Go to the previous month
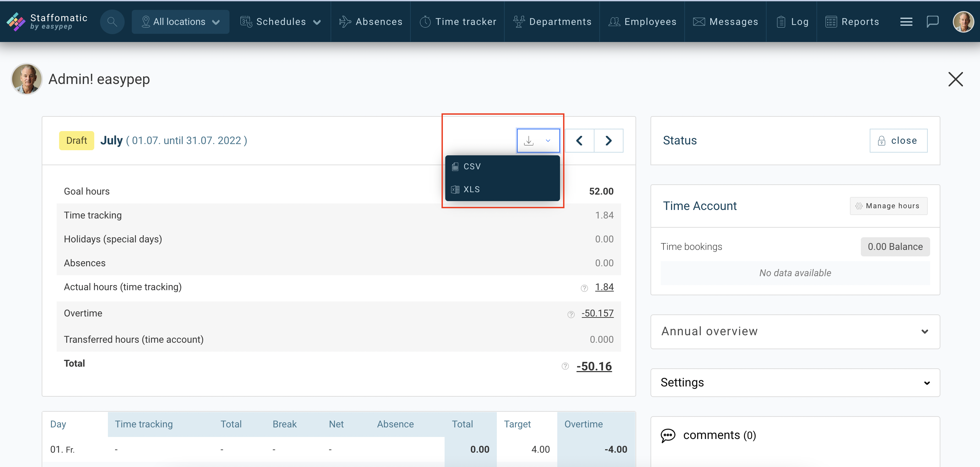Image resolution: width=980 pixels, height=467 pixels. coord(579,141)
